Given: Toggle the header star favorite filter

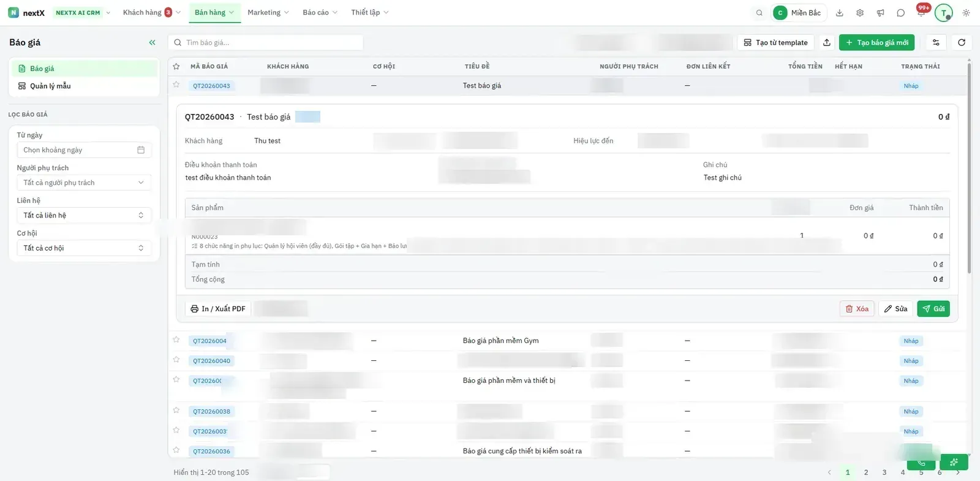Looking at the screenshot, I should pos(176,66).
